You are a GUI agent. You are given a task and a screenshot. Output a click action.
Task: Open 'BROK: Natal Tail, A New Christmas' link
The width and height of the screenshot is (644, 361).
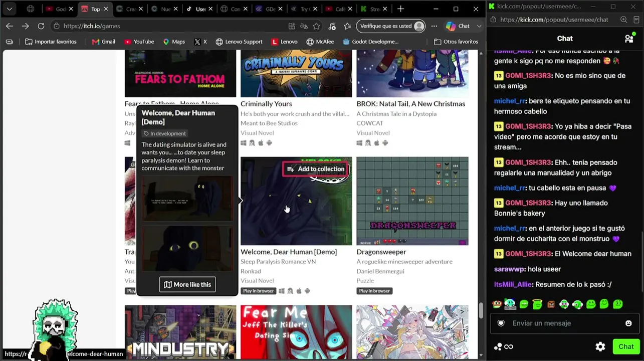pos(411,104)
